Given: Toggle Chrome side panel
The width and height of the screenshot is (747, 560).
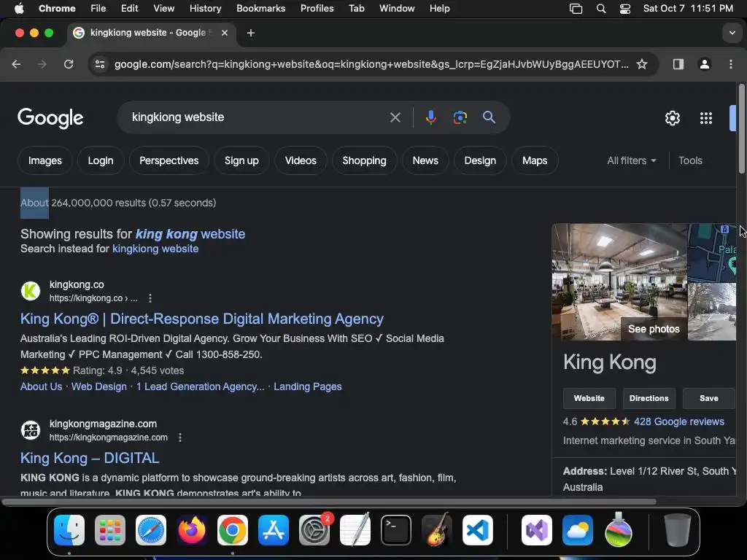Looking at the screenshot, I should pyautogui.click(x=678, y=64).
